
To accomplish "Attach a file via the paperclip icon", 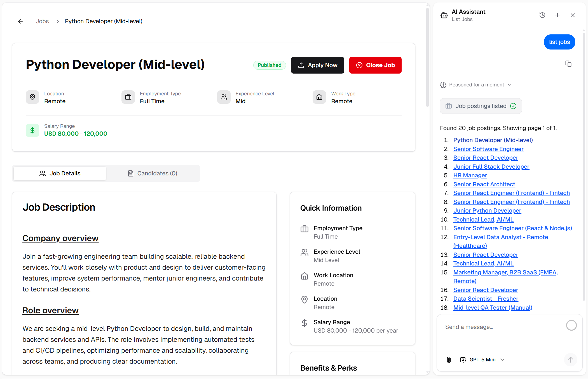I will tap(449, 360).
